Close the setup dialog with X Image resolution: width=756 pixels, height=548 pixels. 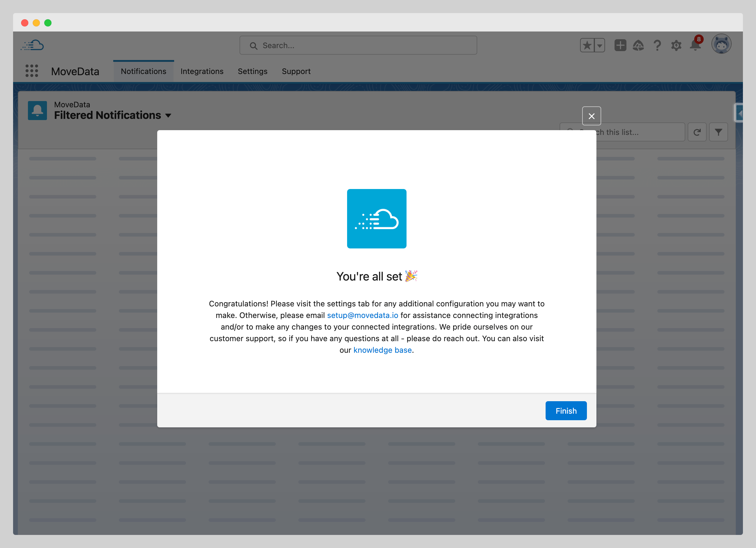(x=591, y=116)
